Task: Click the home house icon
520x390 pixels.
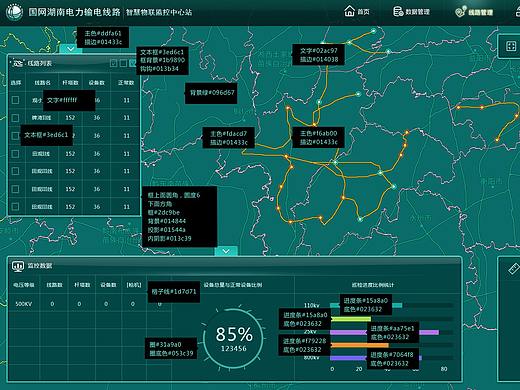Action: (x=349, y=11)
